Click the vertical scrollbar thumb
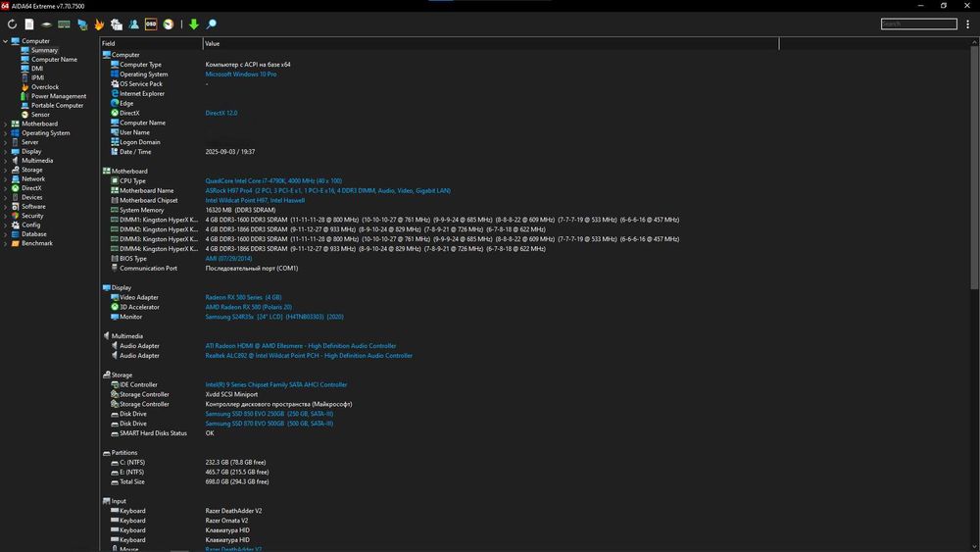This screenshot has width=980, height=552. point(974,169)
